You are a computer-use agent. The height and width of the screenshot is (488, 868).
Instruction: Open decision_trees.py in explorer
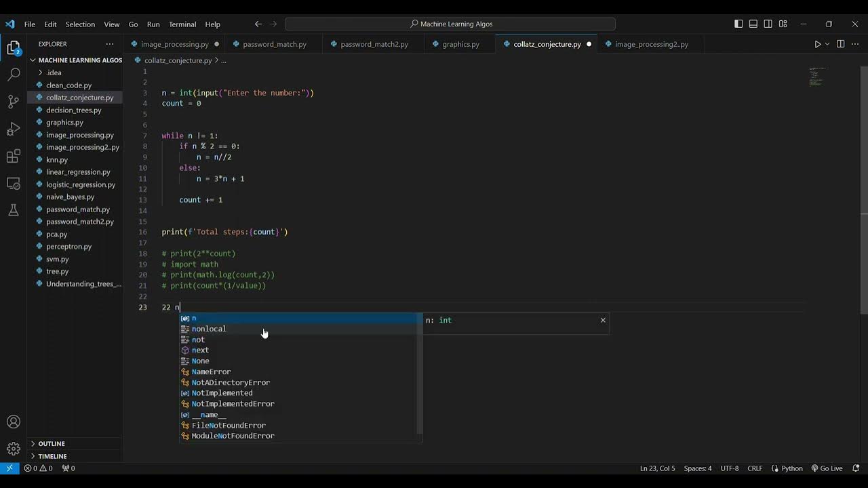[75, 110]
